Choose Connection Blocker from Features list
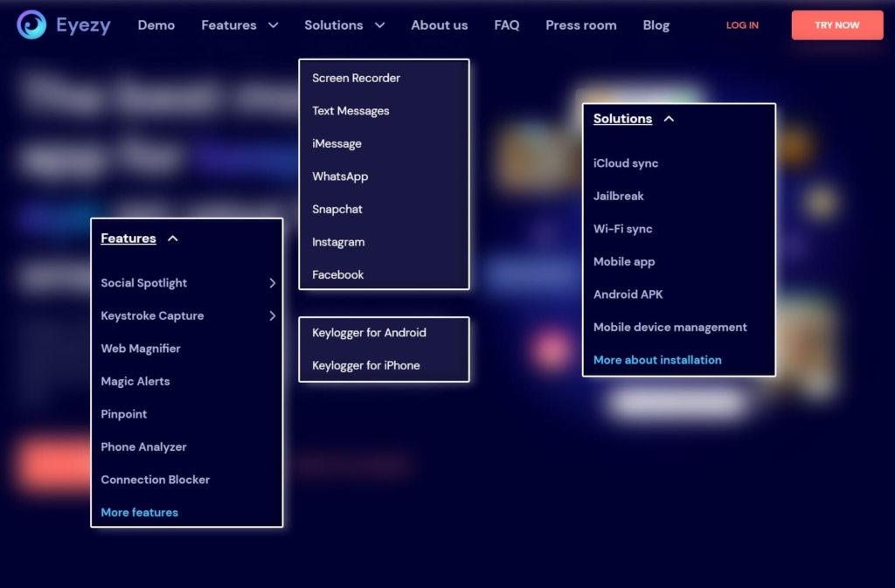 pyautogui.click(x=156, y=480)
